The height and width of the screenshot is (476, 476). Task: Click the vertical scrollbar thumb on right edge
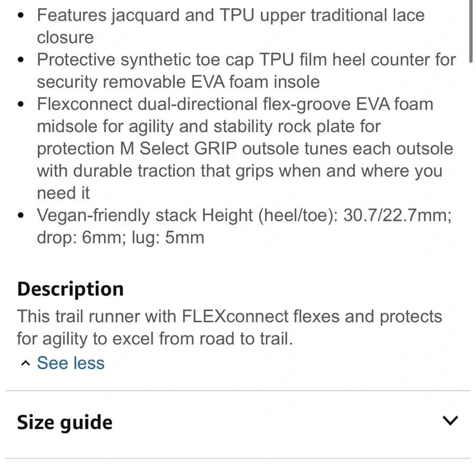point(471,31)
